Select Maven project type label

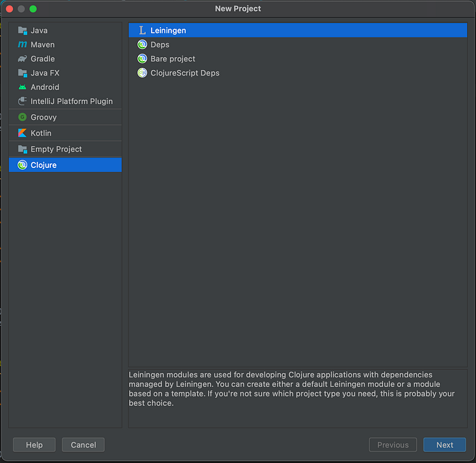(x=43, y=45)
